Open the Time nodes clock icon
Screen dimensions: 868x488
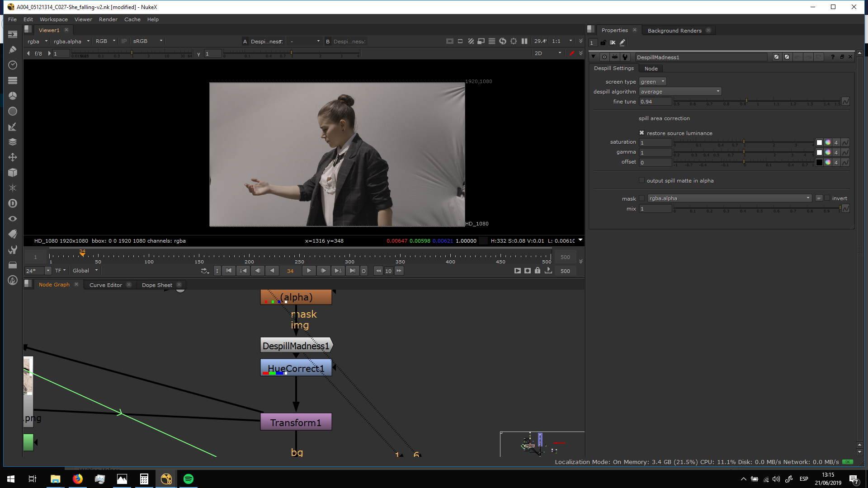tap(13, 65)
